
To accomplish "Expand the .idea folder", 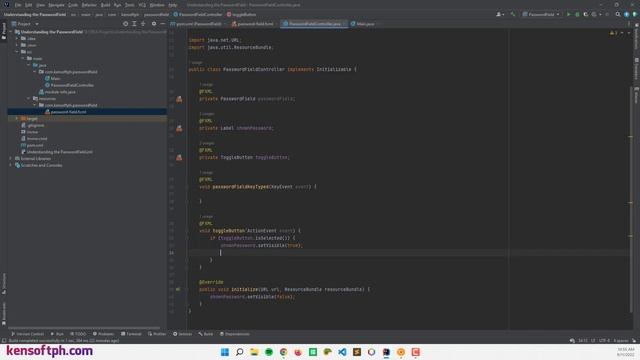I will click(x=17, y=38).
